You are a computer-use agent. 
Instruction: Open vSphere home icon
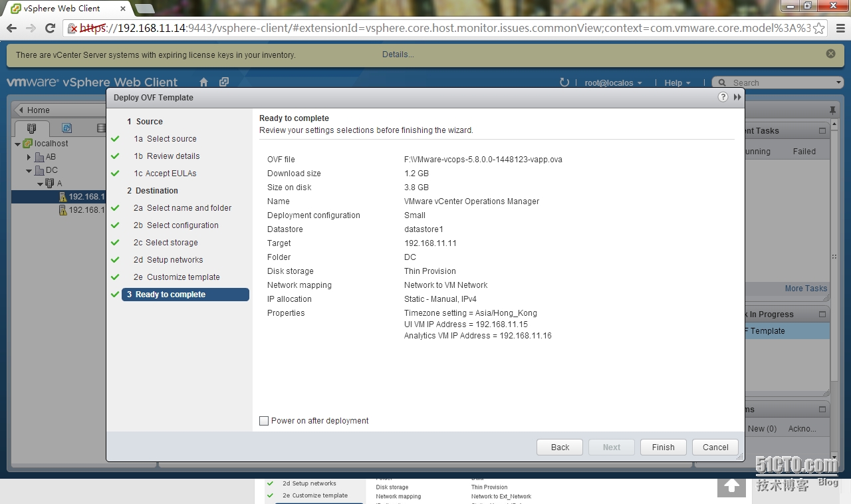coord(204,82)
